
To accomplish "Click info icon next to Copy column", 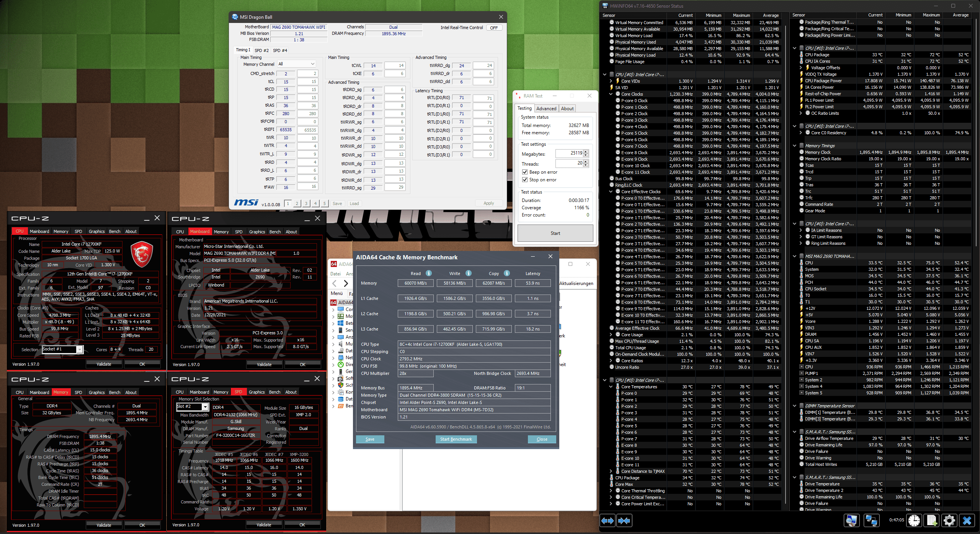I will pyautogui.click(x=507, y=273).
